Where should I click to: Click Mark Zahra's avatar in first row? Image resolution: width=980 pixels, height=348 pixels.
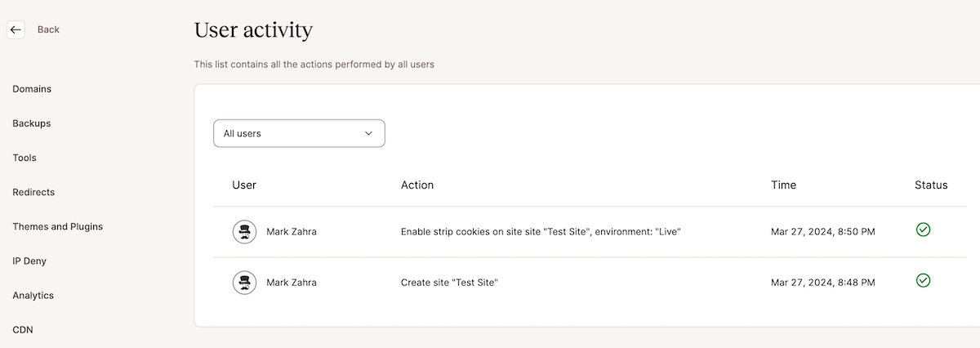(244, 232)
